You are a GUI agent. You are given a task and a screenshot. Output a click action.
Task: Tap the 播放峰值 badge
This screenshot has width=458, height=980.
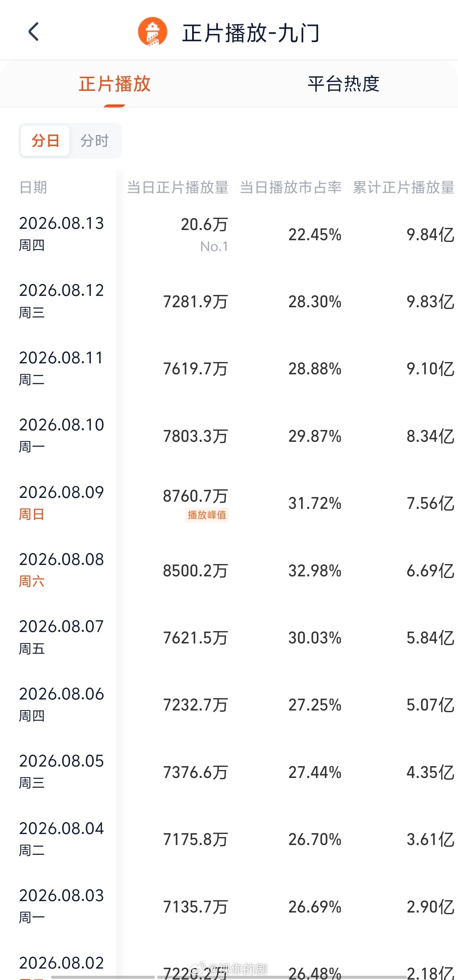tap(207, 515)
